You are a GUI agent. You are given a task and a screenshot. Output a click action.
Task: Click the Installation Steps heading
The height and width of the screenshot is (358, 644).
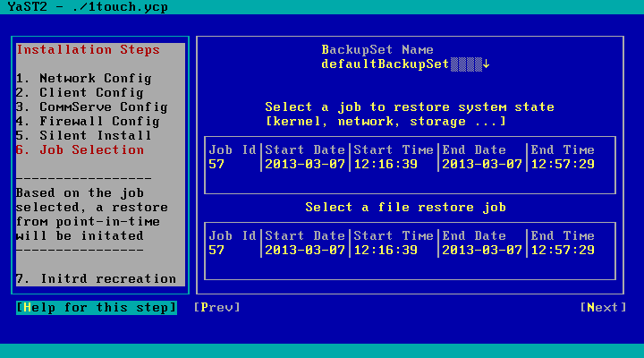[x=88, y=49]
